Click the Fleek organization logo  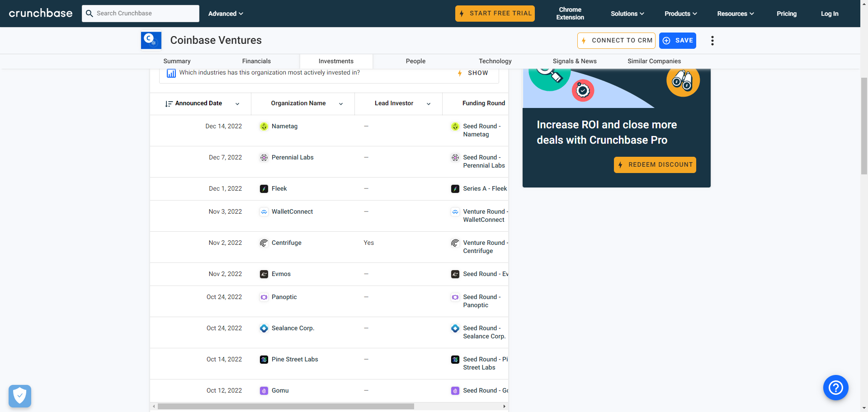[x=264, y=189]
